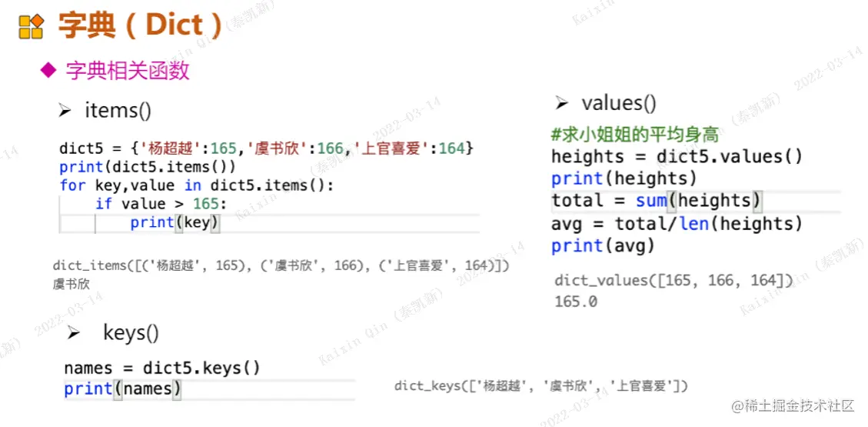Click the green comment '#求小姐姐的平均身高'

tap(635, 134)
